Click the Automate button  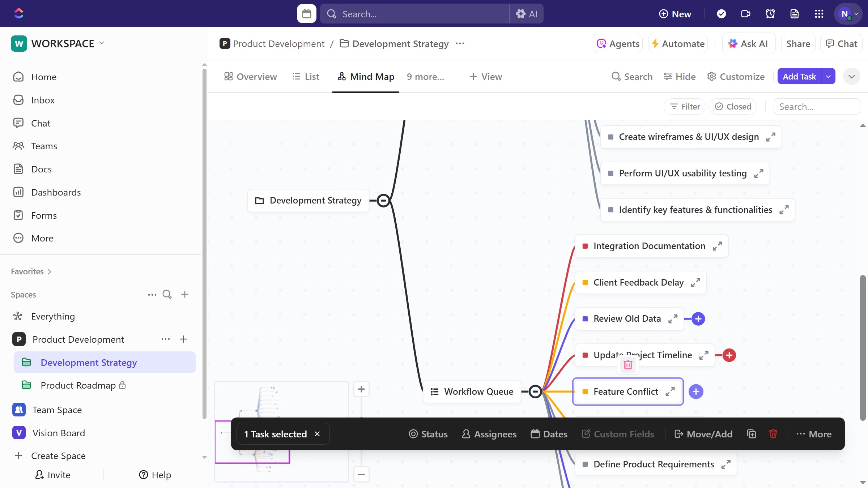(678, 44)
